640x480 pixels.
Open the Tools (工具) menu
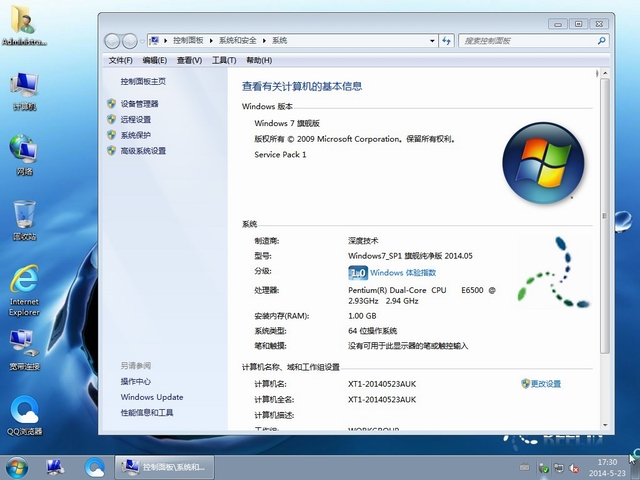click(x=223, y=61)
